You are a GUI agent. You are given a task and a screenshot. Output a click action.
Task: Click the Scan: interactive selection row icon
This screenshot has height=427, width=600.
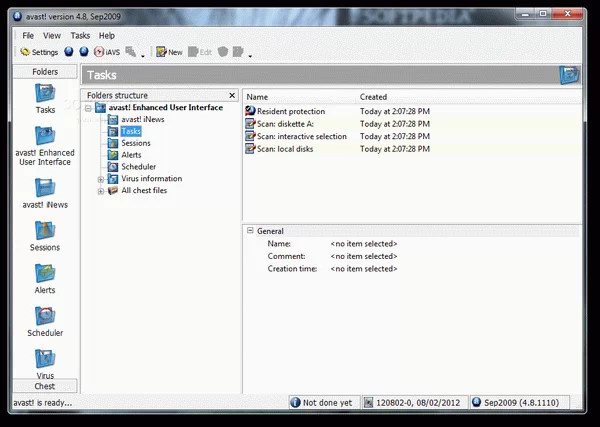pyautogui.click(x=250, y=136)
